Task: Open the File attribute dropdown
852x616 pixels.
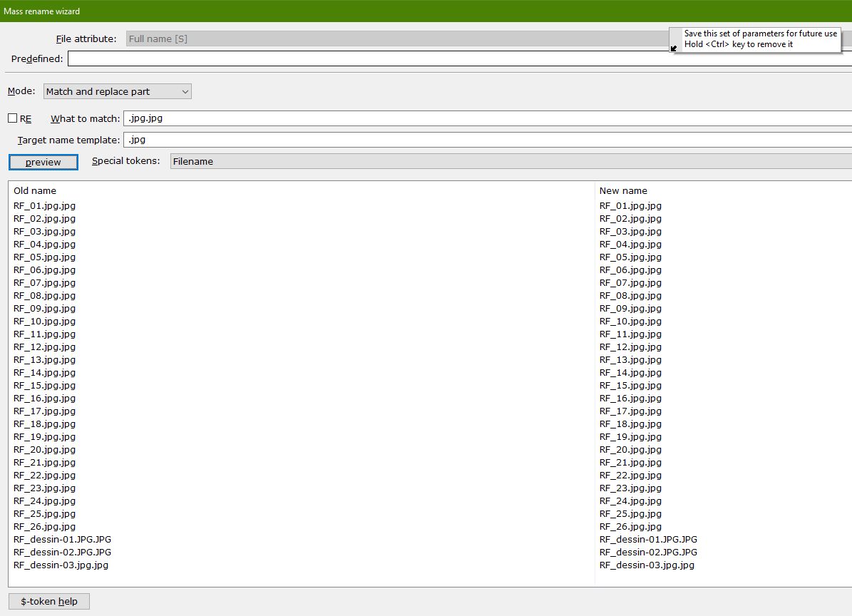Action: coord(396,38)
